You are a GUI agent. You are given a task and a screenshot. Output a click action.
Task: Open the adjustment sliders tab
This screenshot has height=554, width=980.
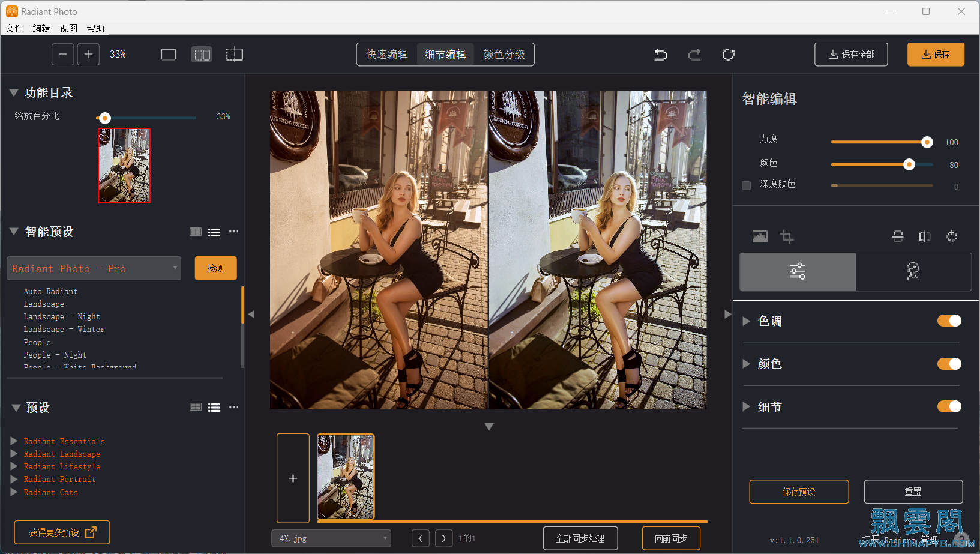[798, 272]
